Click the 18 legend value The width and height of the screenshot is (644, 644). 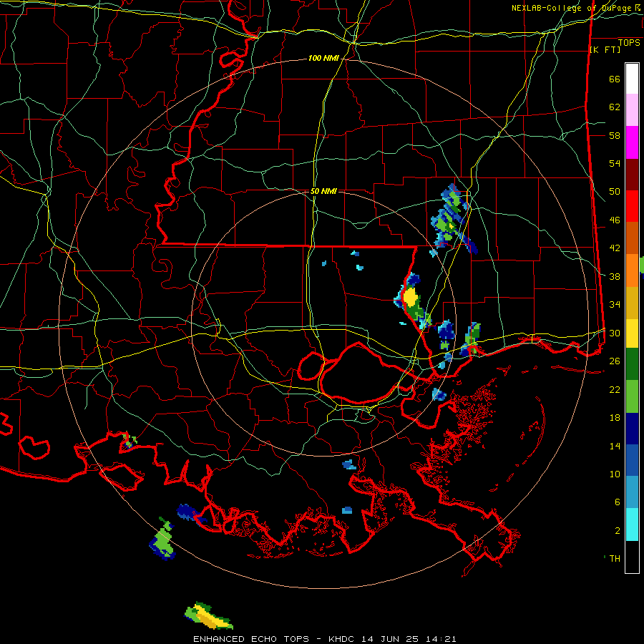click(x=615, y=417)
